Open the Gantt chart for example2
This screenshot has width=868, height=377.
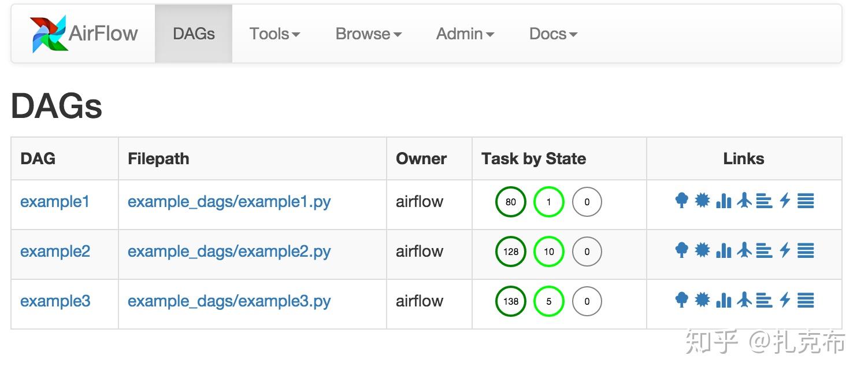tap(764, 251)
